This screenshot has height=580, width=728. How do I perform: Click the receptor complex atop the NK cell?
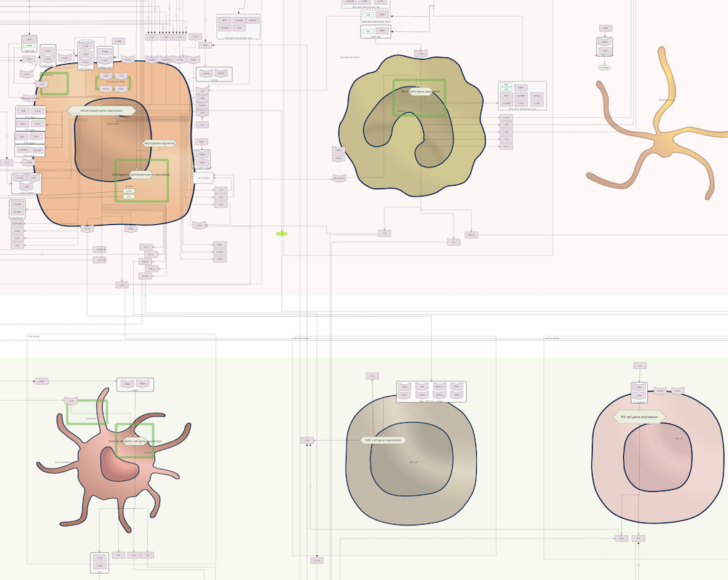(x=639, y=391)
